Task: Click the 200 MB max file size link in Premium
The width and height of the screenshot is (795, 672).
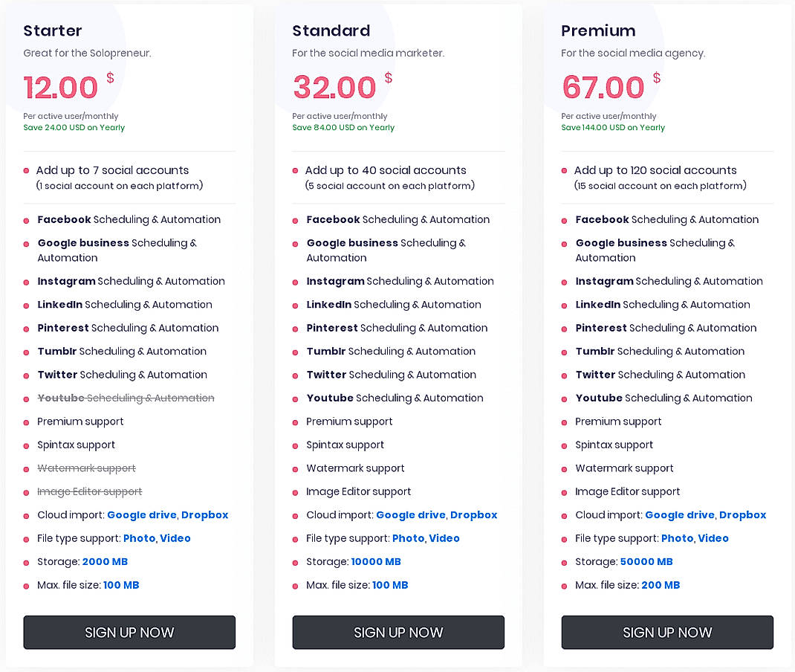Action: click(661, 585)
